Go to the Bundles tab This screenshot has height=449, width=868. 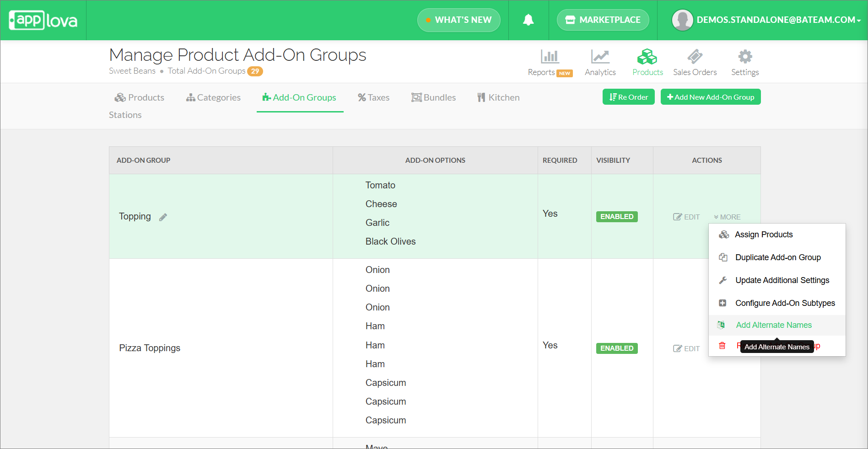pos(433,97)
